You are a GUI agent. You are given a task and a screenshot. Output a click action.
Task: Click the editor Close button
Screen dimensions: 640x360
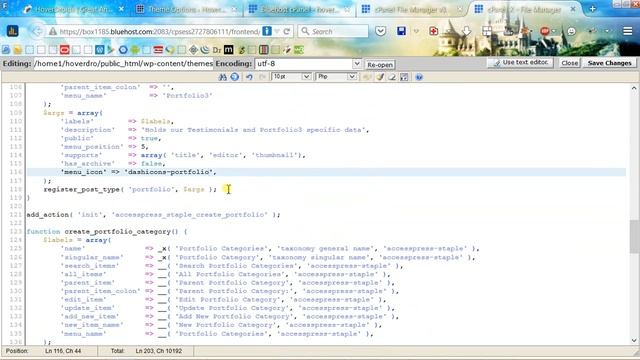tap(569, 63)
